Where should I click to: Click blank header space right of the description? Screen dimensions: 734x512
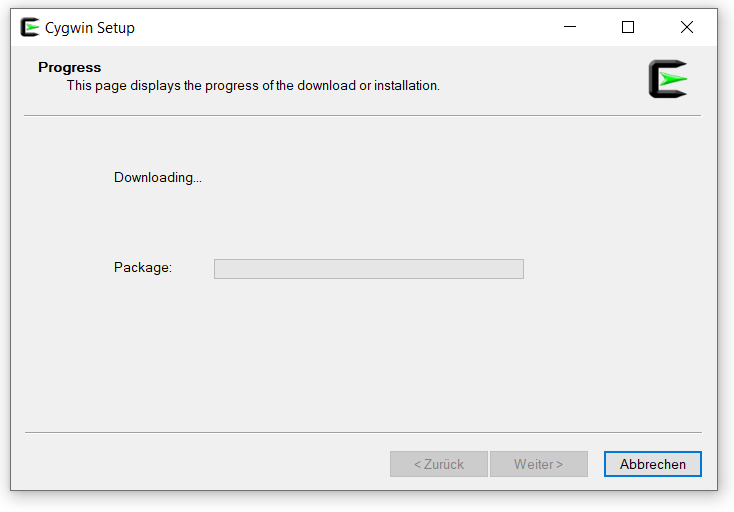(540, 80)
